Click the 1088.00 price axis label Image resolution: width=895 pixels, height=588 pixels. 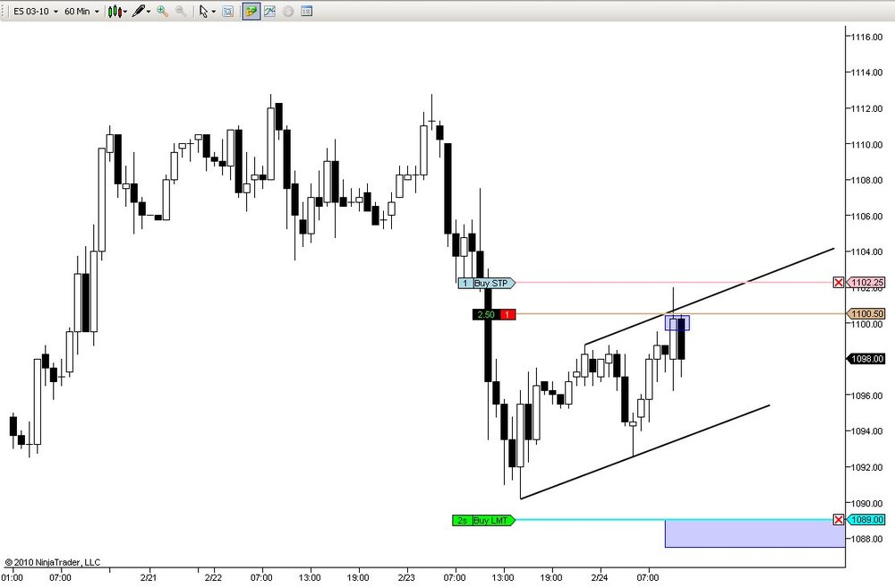coord(866,539)
